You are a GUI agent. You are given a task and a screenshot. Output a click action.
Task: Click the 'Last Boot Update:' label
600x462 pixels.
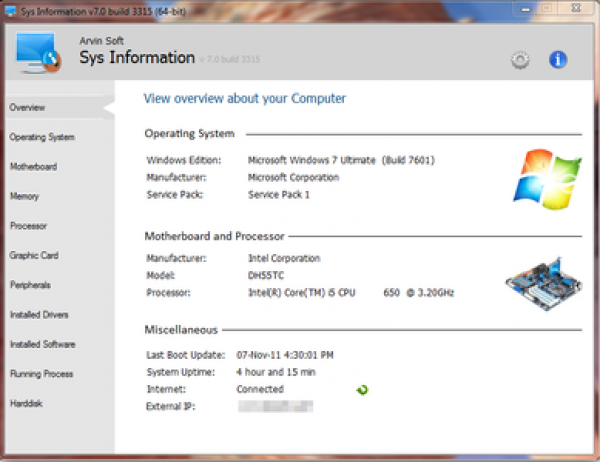tap(186, 355)
